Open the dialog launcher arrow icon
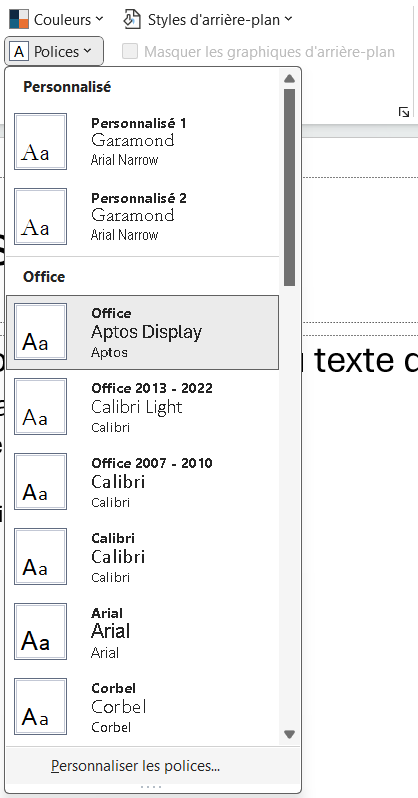This screenshot has width=418, height=798. [404, 112]
